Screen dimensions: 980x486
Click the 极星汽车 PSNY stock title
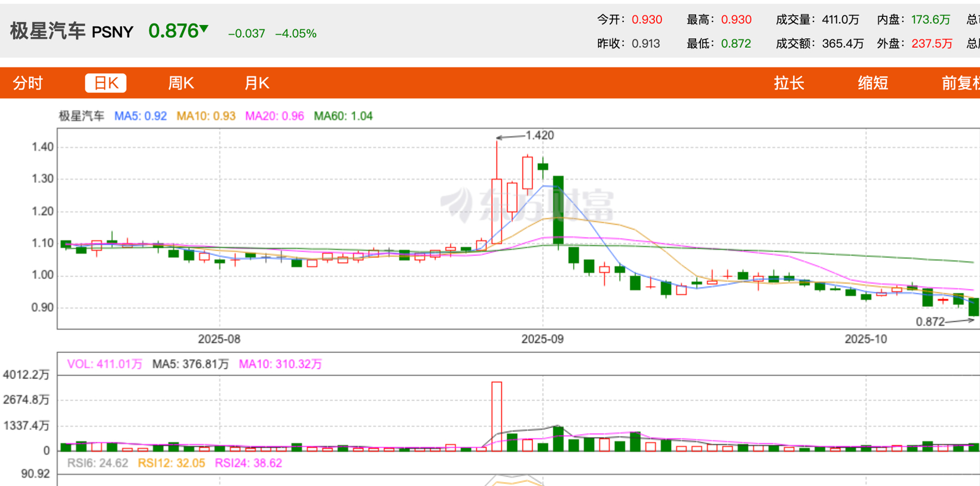pyautogui.click(x=72, y=31)
